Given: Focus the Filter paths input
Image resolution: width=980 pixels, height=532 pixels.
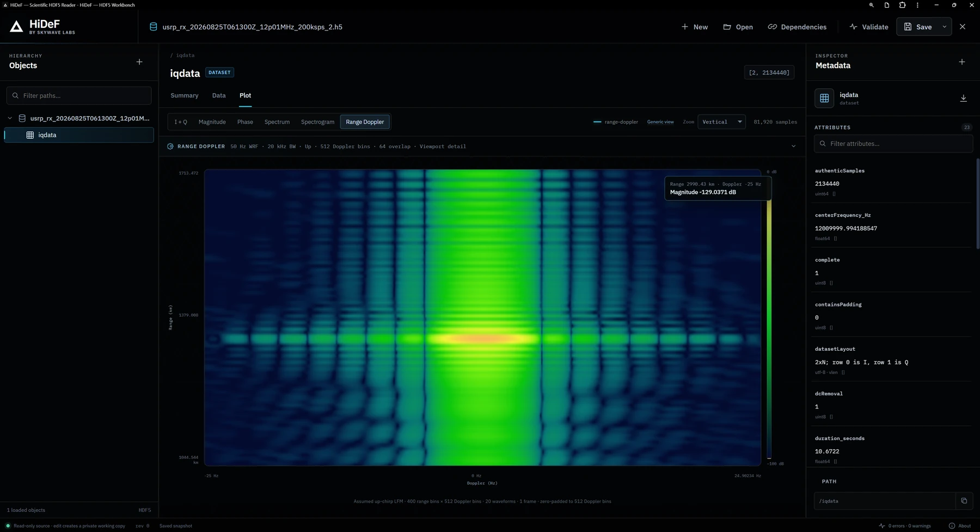Looking at the screenshot, I should pos(79,95).
